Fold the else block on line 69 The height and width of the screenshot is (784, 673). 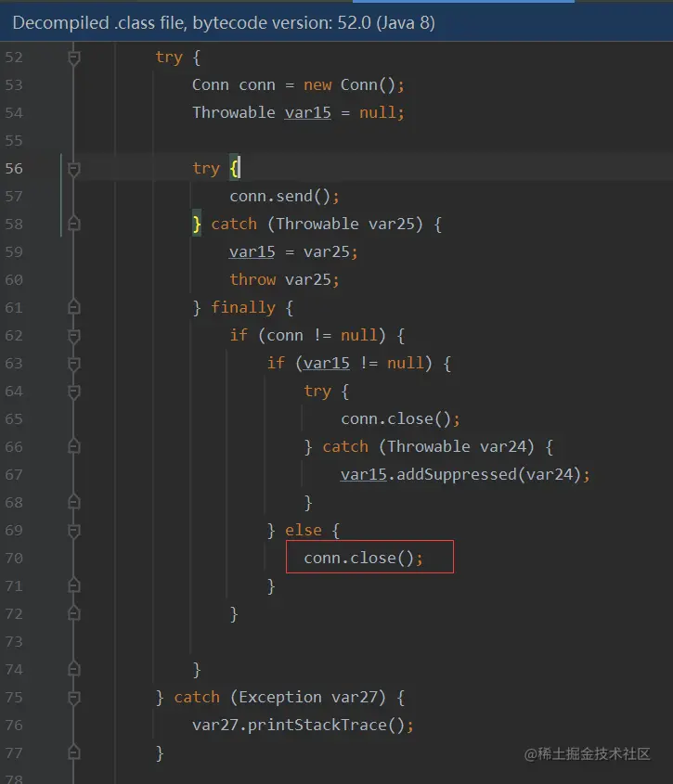pos(73,531)
